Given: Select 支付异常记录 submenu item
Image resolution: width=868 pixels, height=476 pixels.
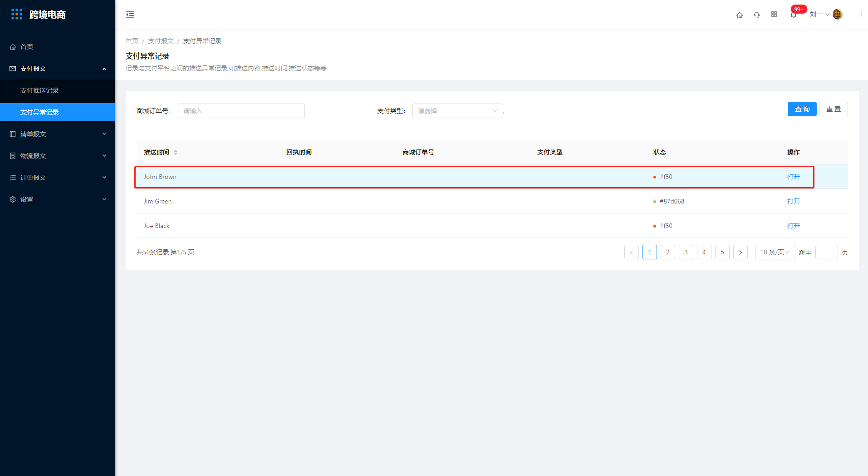Looking at the screenshot, I should (57, 112).
